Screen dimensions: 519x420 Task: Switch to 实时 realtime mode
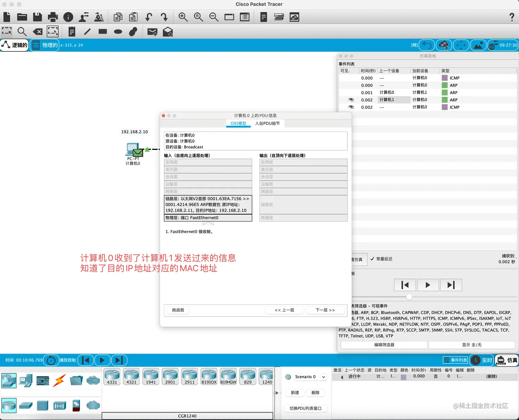[x=482, y=360]
